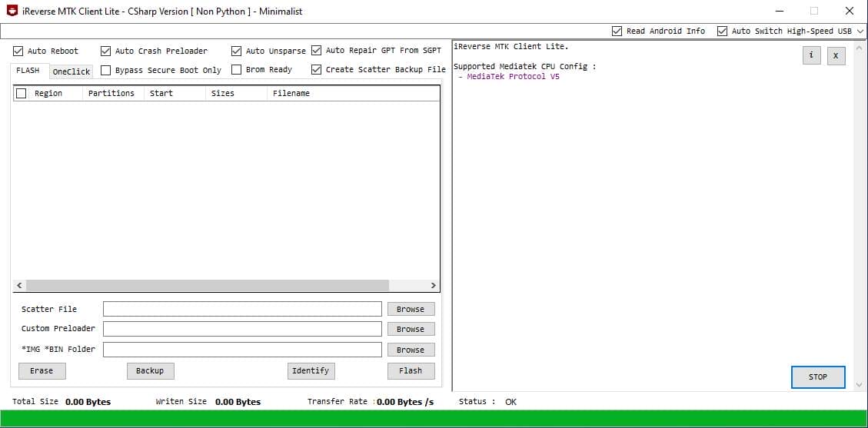Screen dimensions: 868x428
Task: Click the log panel scroll down arrow
Action: 859,385
